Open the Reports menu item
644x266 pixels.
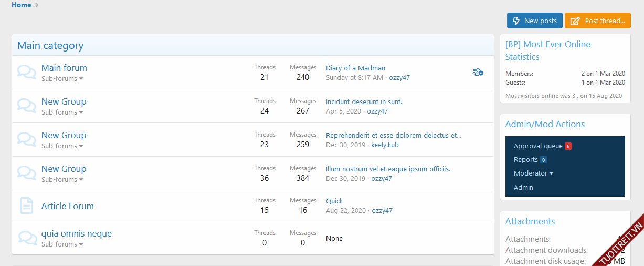coord(526,160)
